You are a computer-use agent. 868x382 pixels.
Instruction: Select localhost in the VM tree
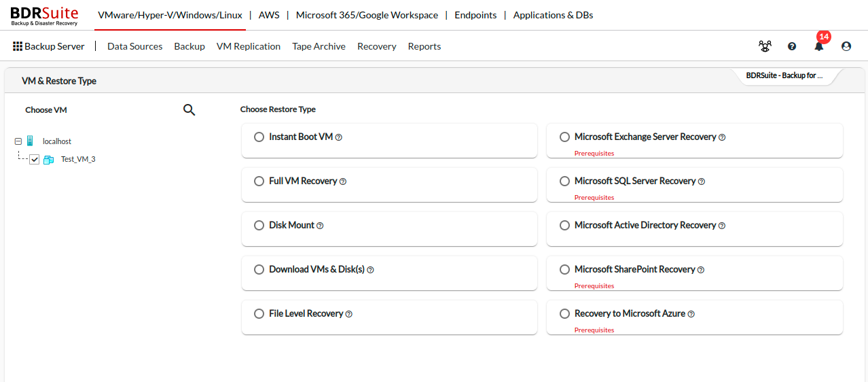pos(57,141)
